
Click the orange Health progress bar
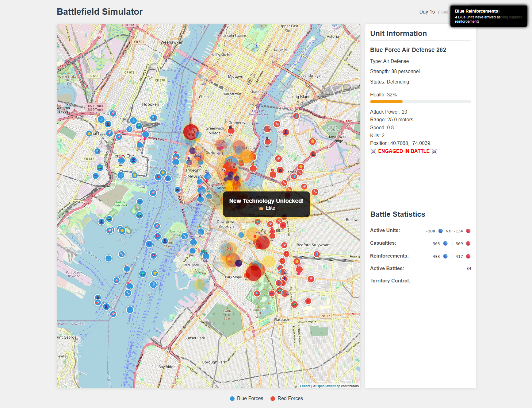[x=386, y=102]
